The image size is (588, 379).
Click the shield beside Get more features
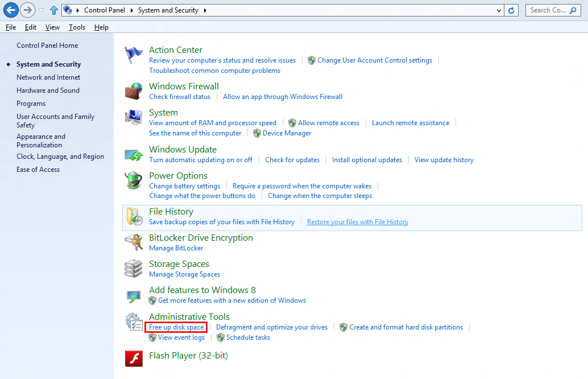pos(152,300)
